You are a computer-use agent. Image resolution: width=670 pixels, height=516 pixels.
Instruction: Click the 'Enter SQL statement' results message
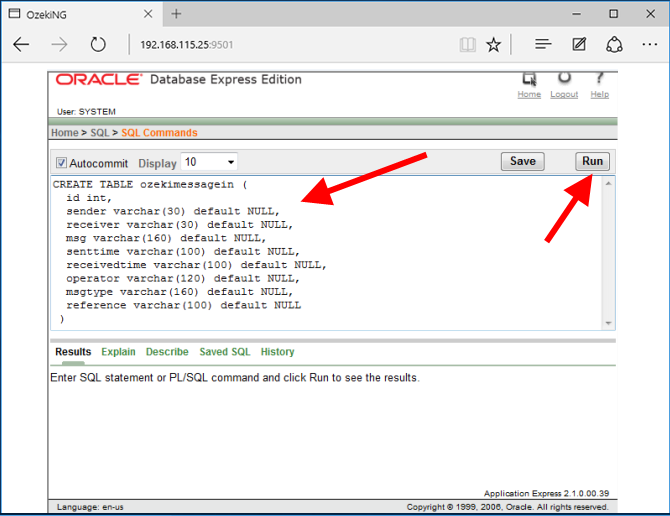(235, 378)
